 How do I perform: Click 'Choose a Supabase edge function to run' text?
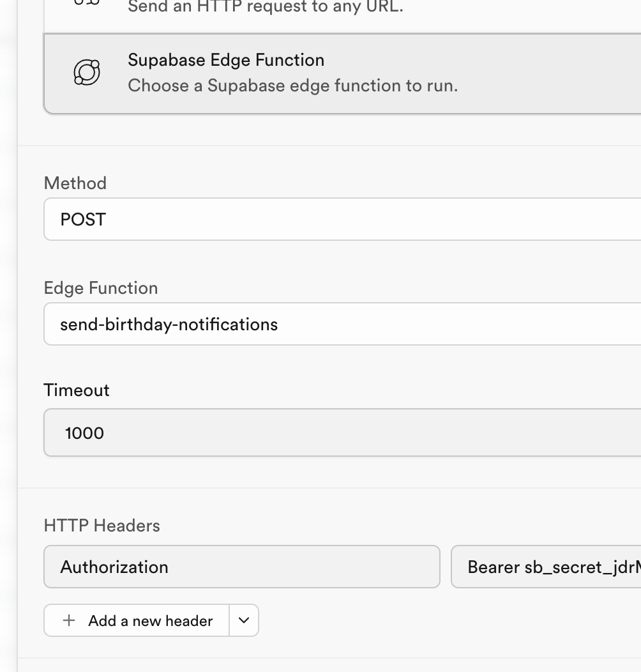coord(292,86)
